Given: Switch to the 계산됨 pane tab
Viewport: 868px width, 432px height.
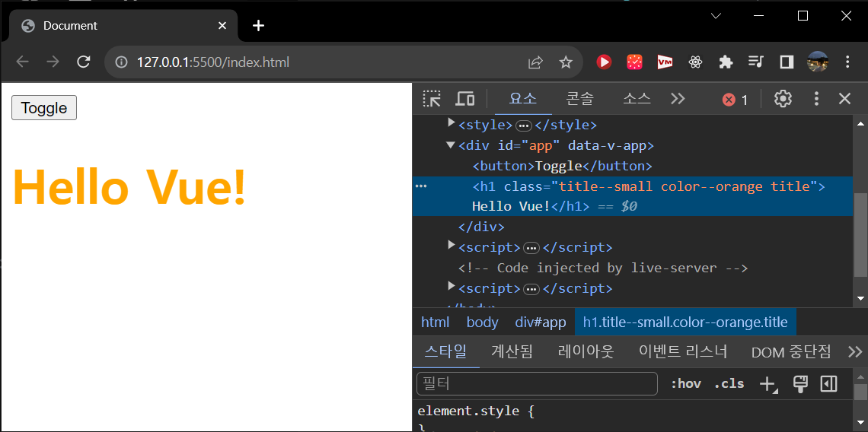Looking at the screenshot, I should (x=512, y=352).
